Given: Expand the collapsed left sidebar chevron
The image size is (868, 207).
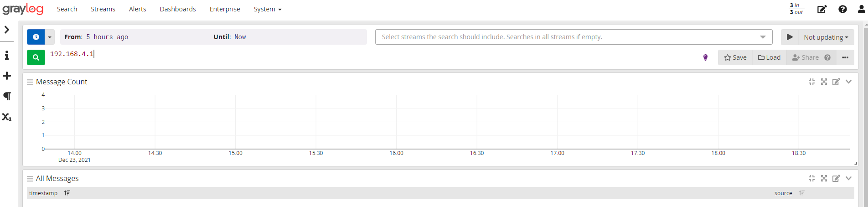Looking at the screenshot, I should (7, 30).
